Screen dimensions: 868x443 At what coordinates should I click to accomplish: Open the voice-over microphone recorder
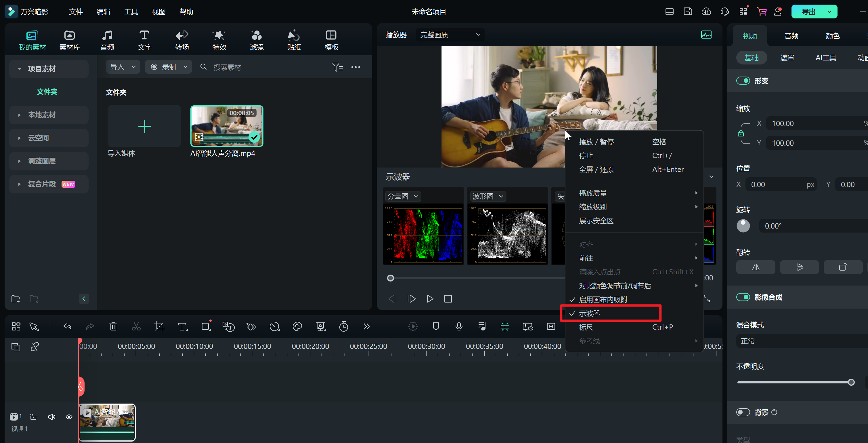point(459,326)
